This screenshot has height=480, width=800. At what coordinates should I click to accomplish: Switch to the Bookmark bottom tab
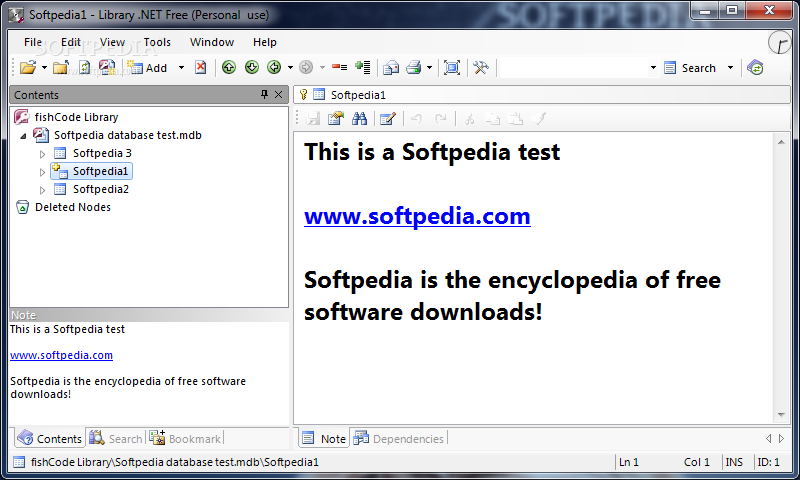tap(186, 438)
